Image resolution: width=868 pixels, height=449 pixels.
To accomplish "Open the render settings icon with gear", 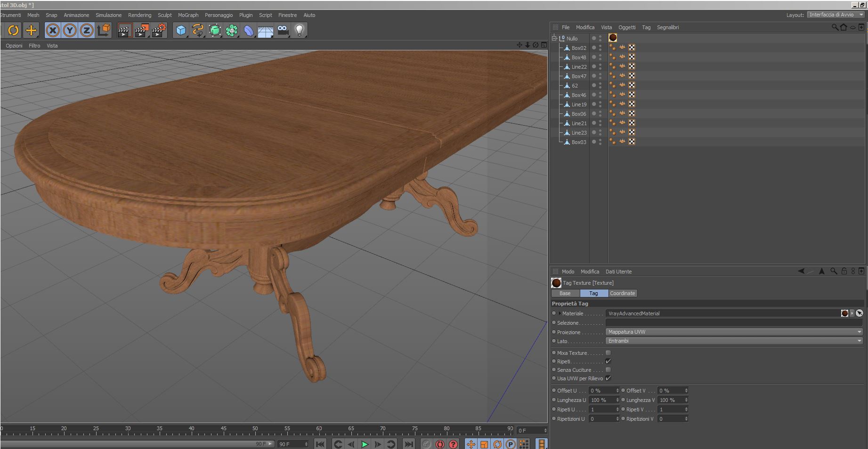I will point(159,31).
